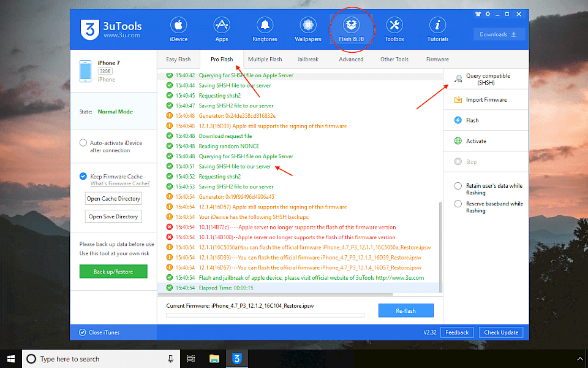Enable Auto-activate iDevice after connection

pos(83,143)
